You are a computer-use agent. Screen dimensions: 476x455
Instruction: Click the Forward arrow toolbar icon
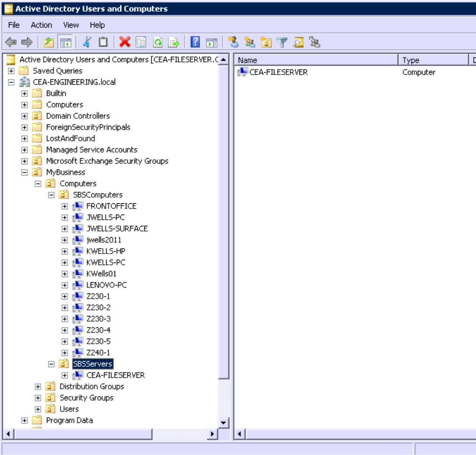tap(27, 42)
